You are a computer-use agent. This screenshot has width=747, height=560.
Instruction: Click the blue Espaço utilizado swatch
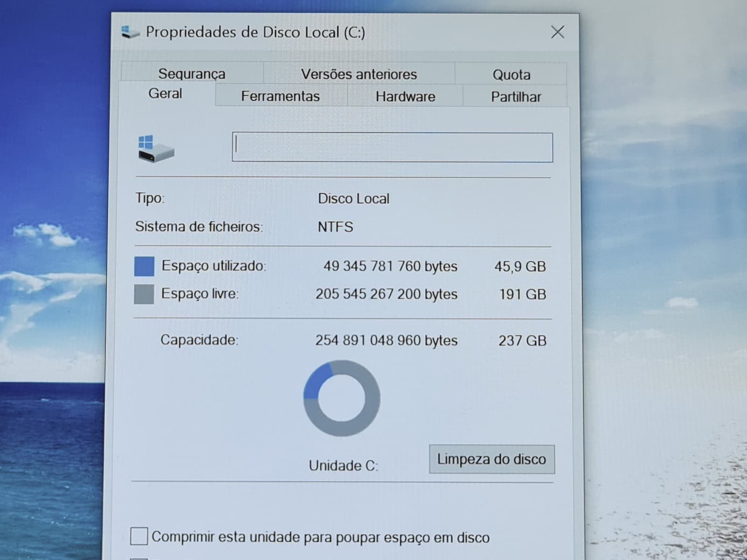coord(144,266)
